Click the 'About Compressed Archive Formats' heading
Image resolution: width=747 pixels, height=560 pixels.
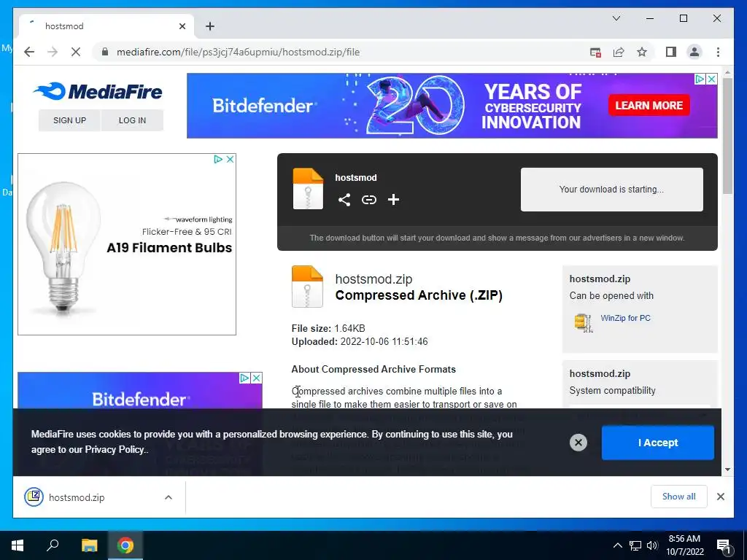click(x=373, y=370)
